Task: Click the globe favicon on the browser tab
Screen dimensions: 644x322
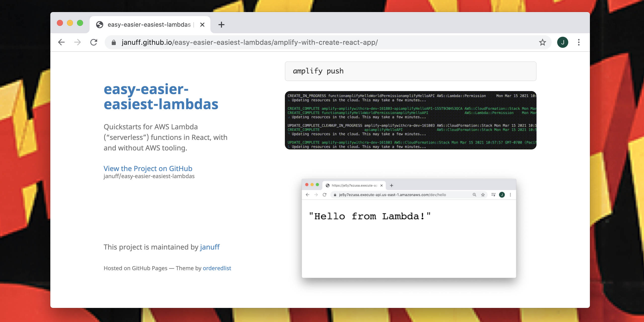Action: click(100, 25)
